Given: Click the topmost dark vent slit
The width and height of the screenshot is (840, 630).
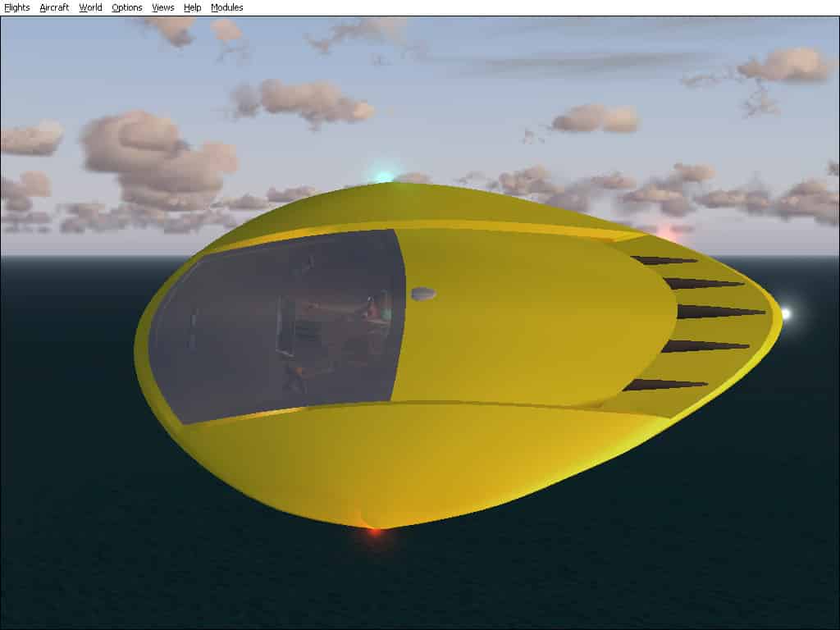Looking at the screenshot, I should [663, 260].
